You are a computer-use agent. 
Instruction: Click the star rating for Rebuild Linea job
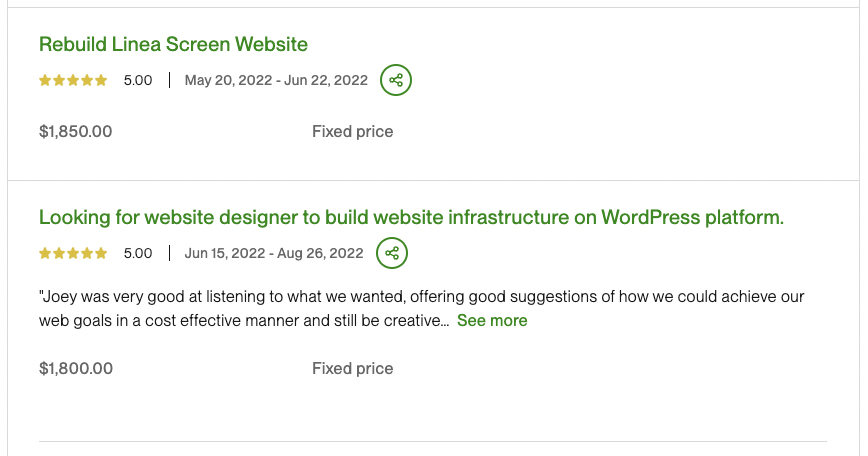tap(73, 81)
